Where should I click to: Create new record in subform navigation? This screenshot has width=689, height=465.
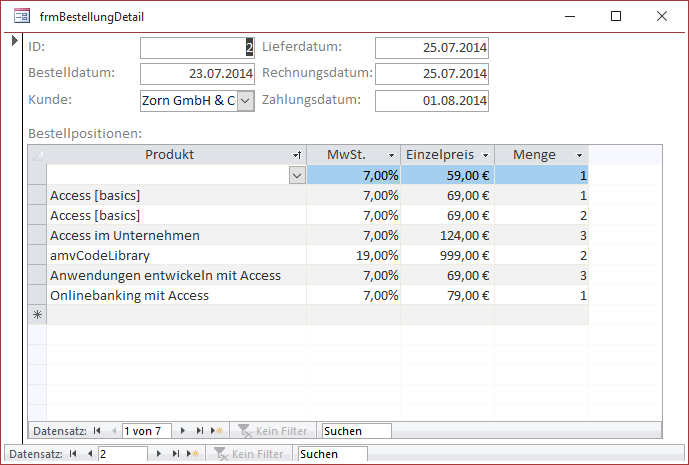[217, 431]
